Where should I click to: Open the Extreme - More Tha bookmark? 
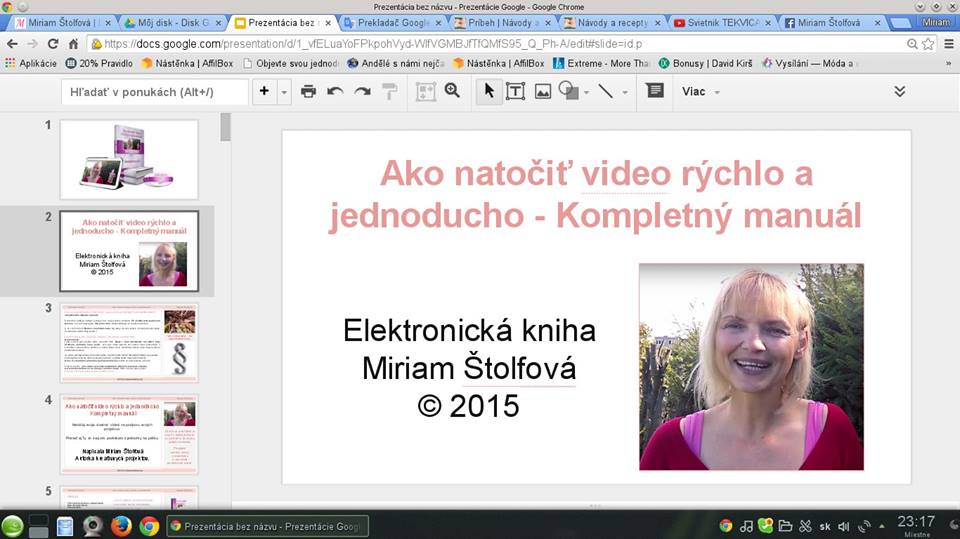pos(601,63)
